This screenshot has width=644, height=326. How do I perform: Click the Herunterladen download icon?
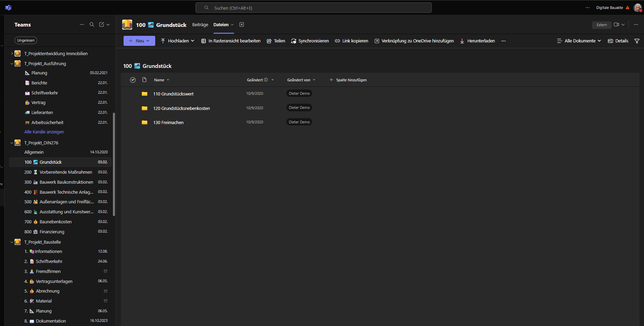click(x=462, y=41)
